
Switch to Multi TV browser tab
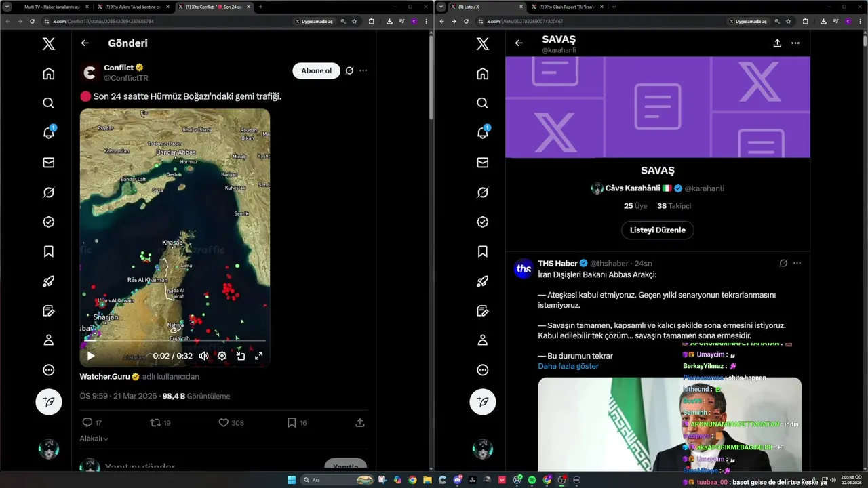(x=51, y=7)
